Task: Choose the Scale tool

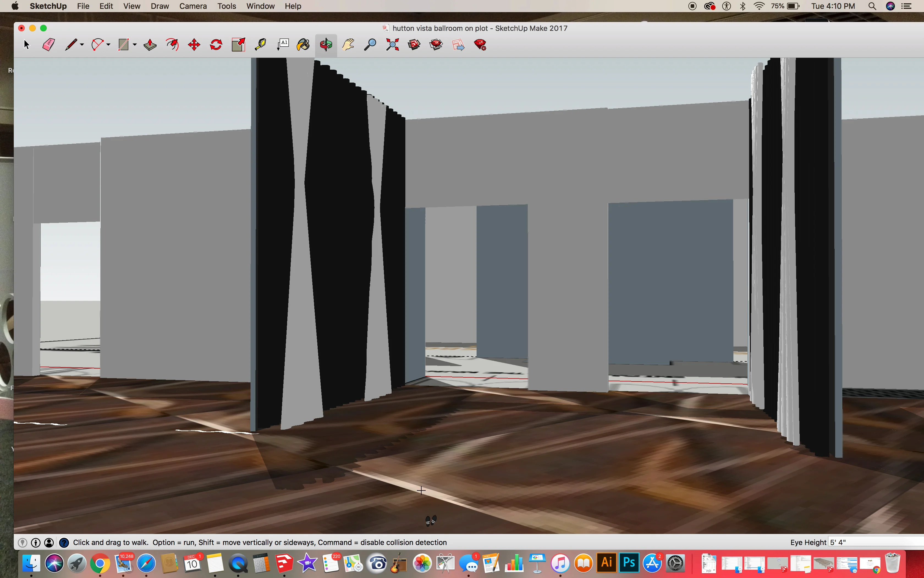Action: tap(239, 45)
